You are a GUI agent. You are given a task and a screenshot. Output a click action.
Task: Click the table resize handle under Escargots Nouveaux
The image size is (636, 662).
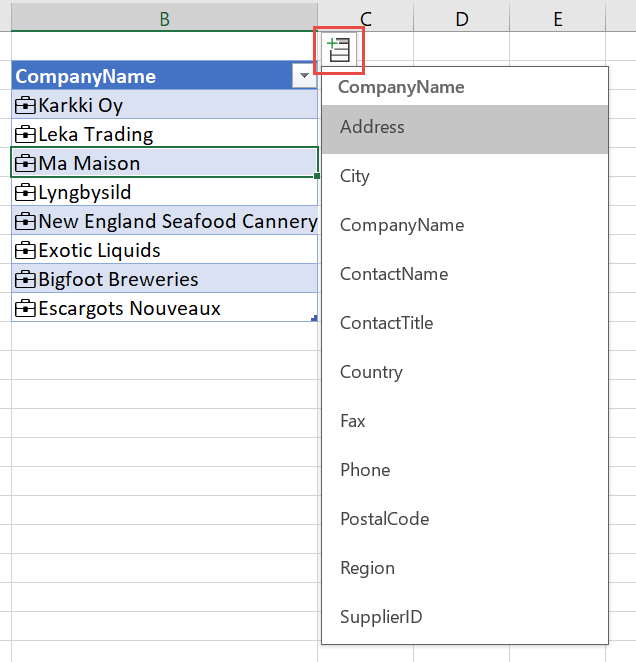314,318
